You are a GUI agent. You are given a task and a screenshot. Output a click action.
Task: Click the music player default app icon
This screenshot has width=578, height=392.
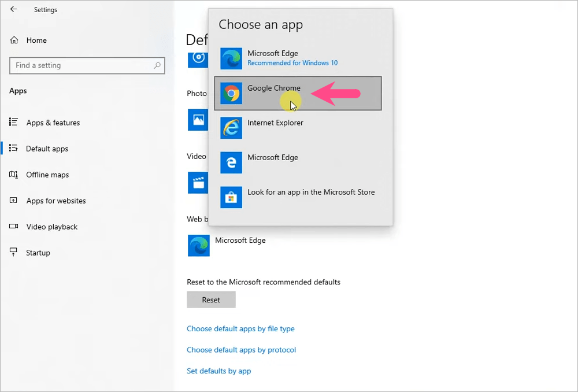pos(198,60)
